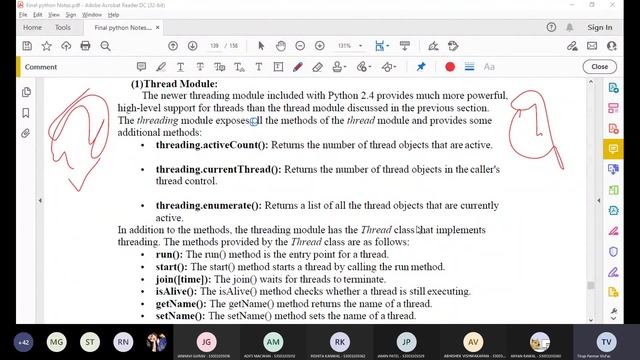Switch to the Home tab
The image size is (640, 360).
click(x=32, y=27)
